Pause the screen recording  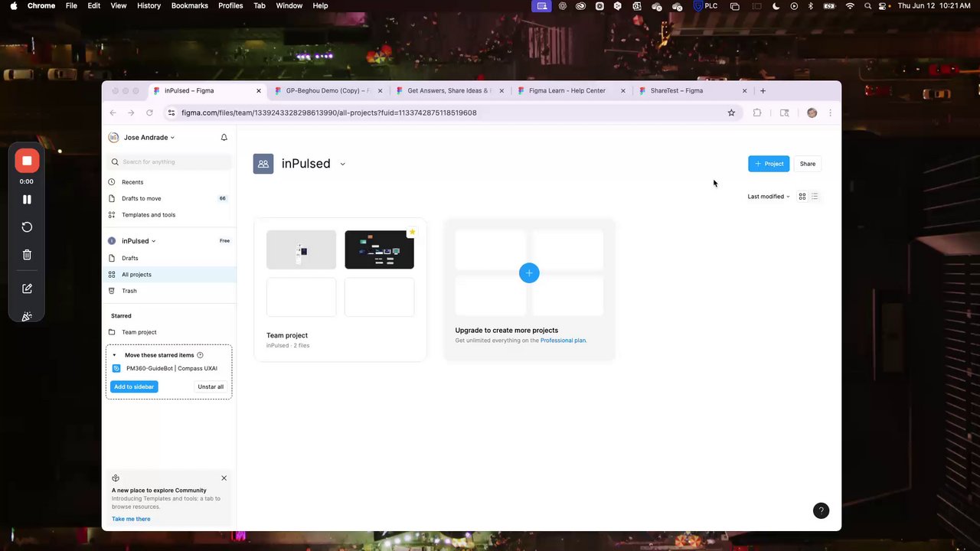click(27, 200)
